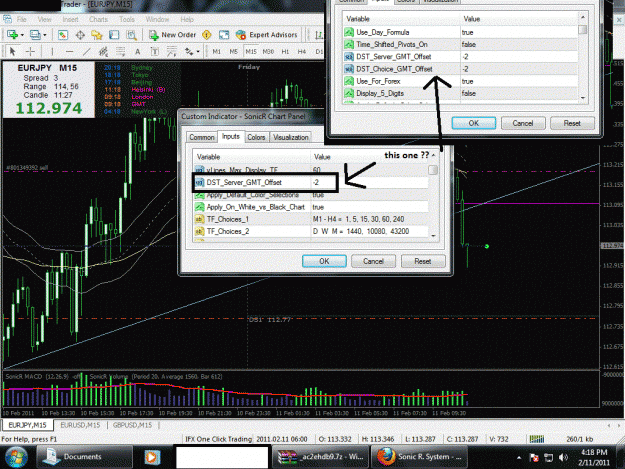Screen dimensions: 625x469
Task: Switch to Colors tab in SonicR Chart Panel
Action: tap(256, 137)
